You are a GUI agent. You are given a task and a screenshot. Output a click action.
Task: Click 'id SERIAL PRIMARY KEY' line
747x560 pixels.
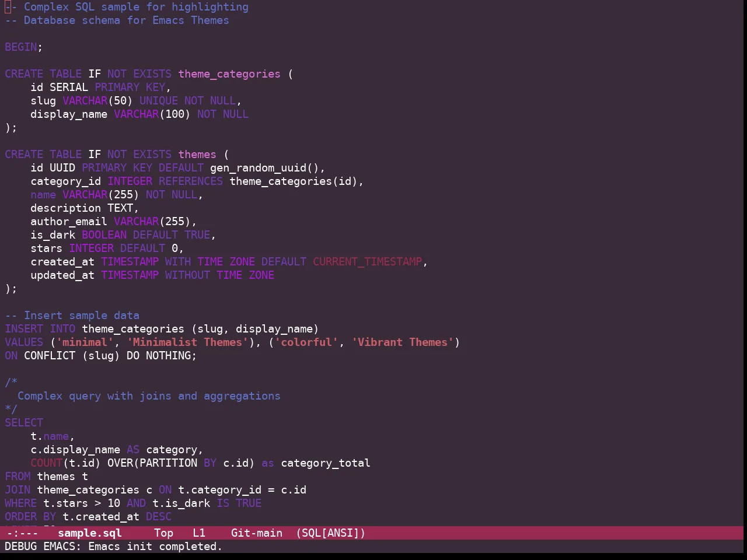tap(101, 87)
